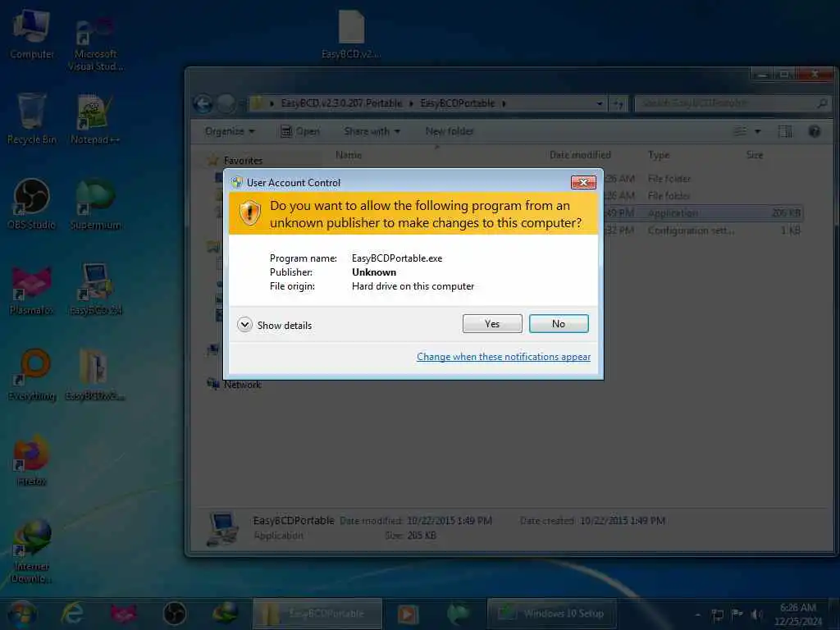The height and width of the screenshot is (630, 840).
Task: Open the pink cat app in taskbar
Action: tap(123, 614)
